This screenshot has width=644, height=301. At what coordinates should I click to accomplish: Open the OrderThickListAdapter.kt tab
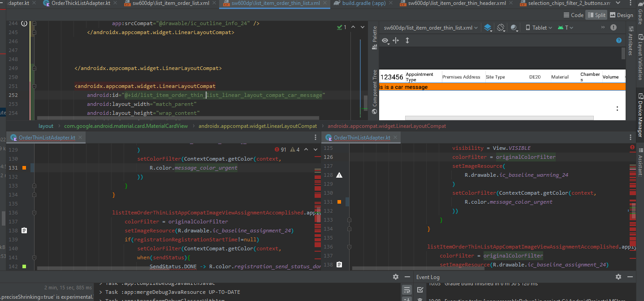(80, 4)
